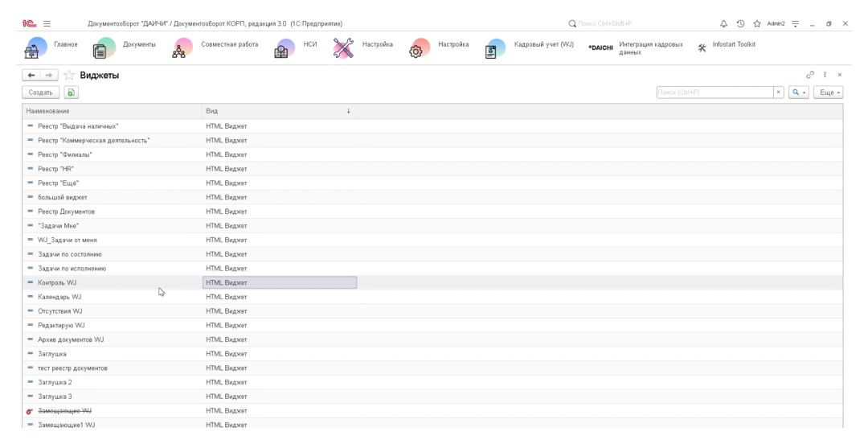Image resolution: width=868 pixels, height=444 pixels.
Task: Clear the list search field with x
Action: (779, 93)
